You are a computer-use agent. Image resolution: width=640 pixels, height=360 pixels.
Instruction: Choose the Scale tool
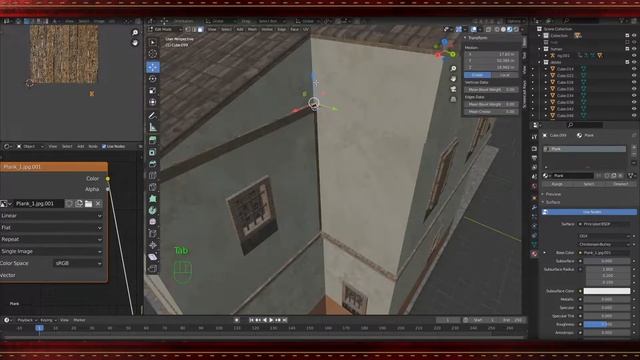[153, 90]
